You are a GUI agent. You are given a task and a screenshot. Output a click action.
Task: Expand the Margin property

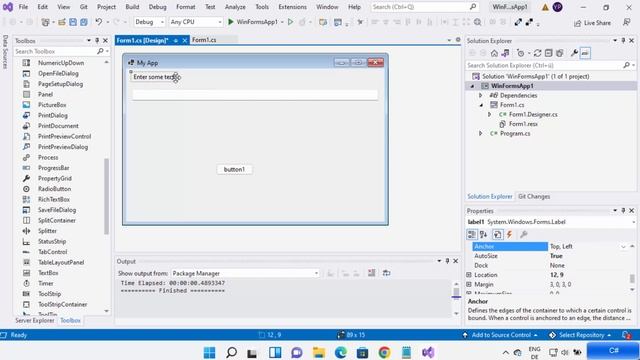pyautogui.click(x=469, y=284)
